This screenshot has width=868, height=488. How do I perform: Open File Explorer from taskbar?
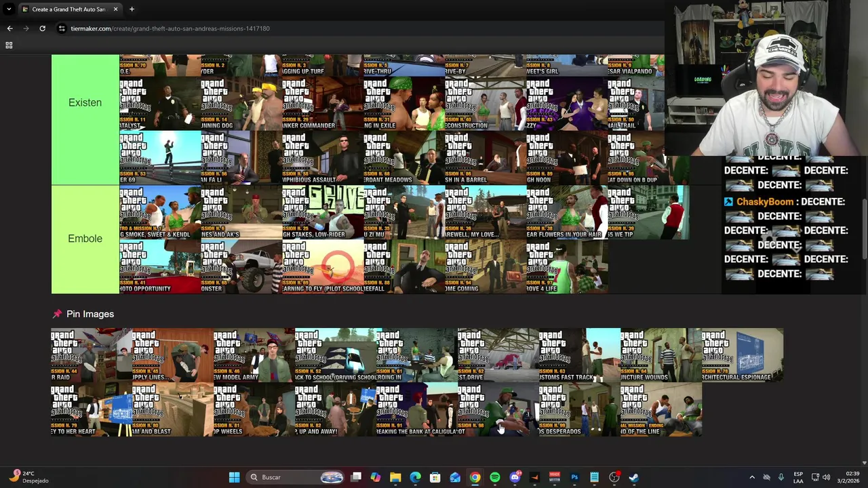coord(395,477)
